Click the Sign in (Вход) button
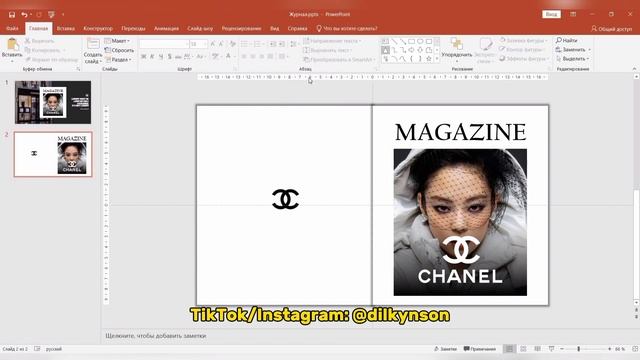 coord(551,14)
